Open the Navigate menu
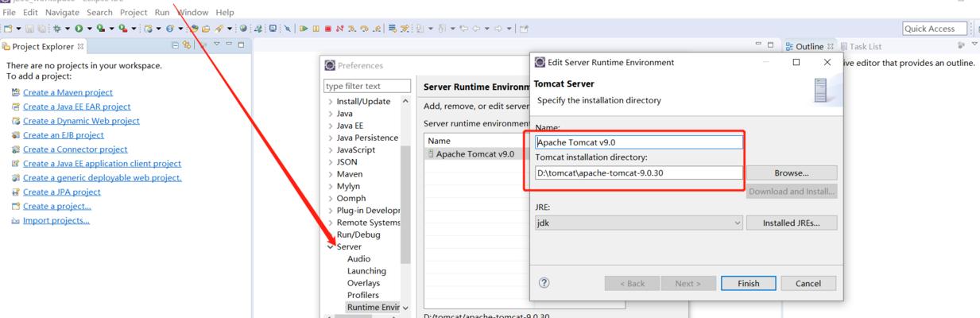Screen dimensions: 980x318 click(x=62, y=12)
